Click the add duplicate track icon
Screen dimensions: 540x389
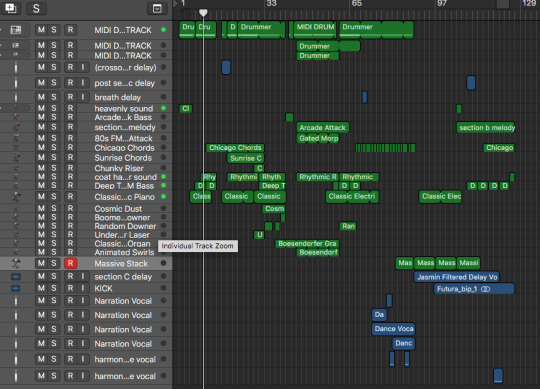[11, 8]
